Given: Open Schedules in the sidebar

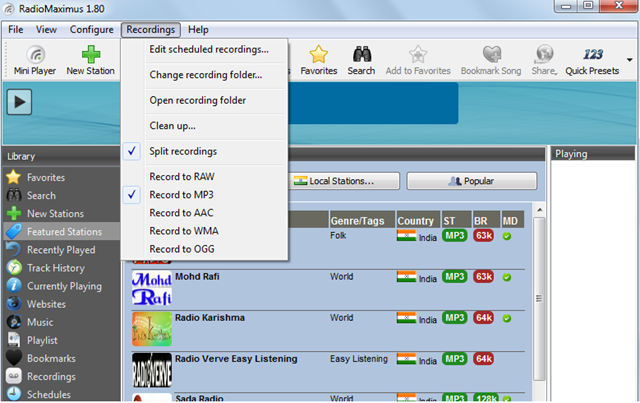Looking at the screenshot, I should [x=62, y=394].
